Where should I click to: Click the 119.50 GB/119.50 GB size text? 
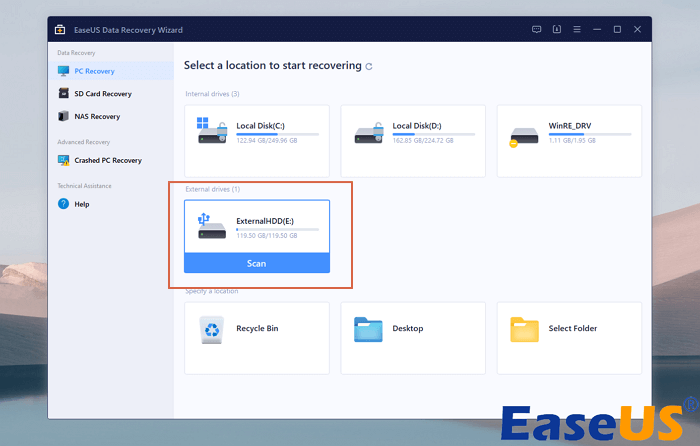click(x=267, y=236)
